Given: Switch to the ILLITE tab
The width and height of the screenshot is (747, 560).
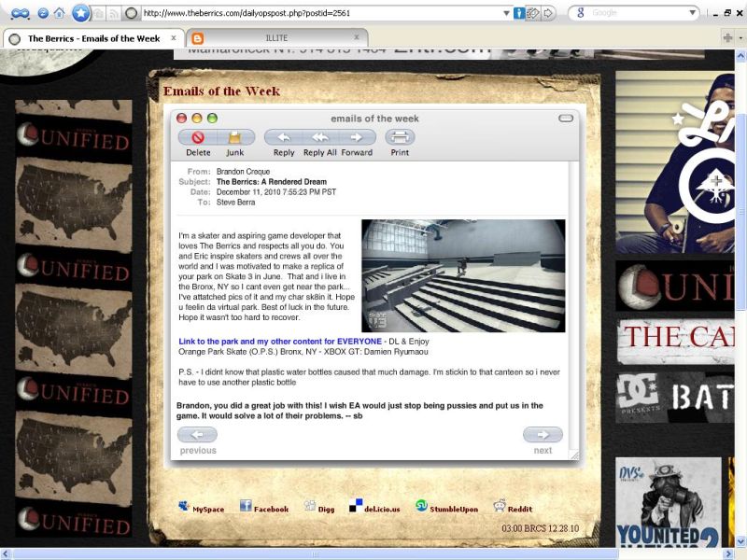Looking at the screenshot, I should (x=276, y=37).
